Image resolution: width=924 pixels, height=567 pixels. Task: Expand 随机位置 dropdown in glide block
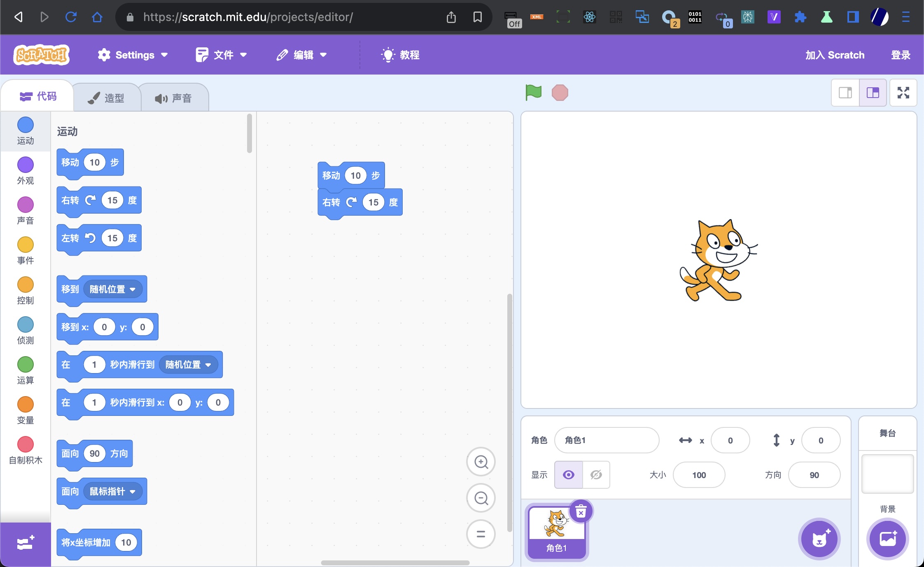point(188,365)
